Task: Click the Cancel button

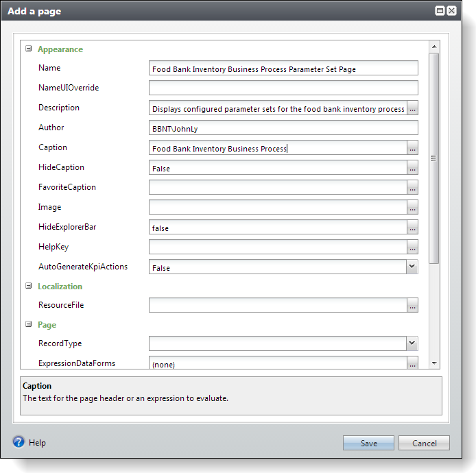Action: [424, 443]
